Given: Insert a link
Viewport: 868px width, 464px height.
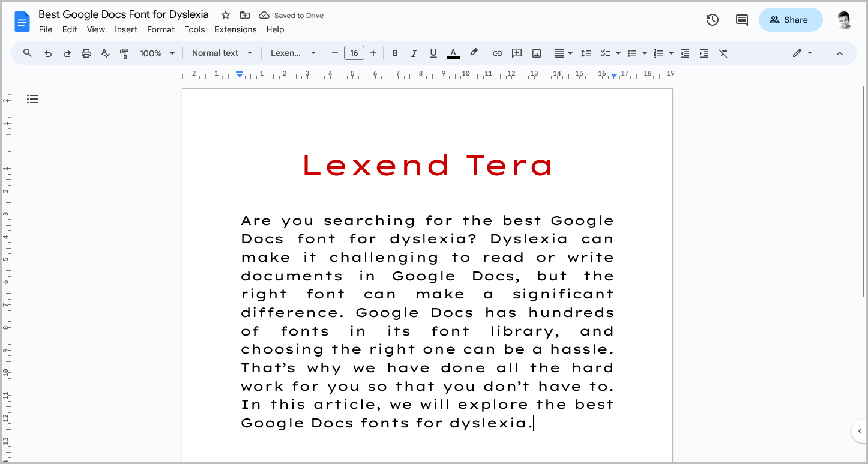Looking at the screenshot, I should point(498,53).
